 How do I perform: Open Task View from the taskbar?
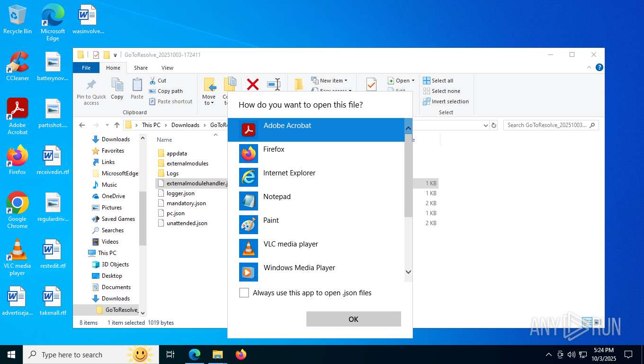click(170, 355)
